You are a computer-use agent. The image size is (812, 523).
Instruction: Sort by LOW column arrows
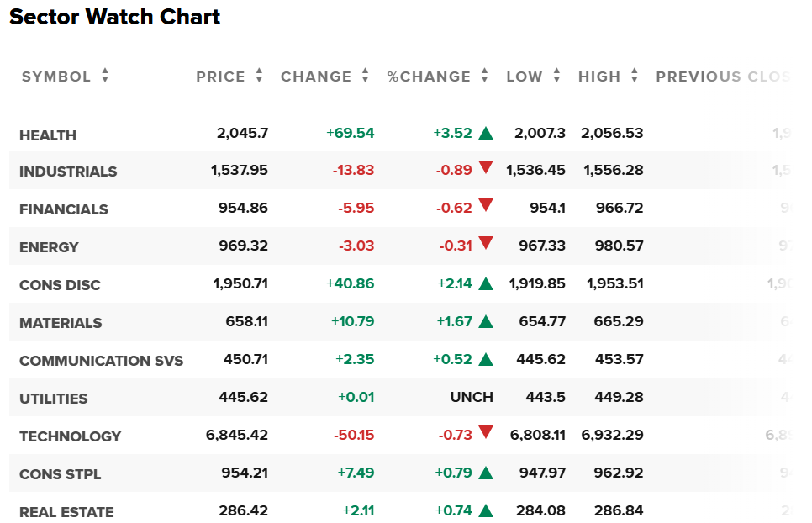pos(556,76)
